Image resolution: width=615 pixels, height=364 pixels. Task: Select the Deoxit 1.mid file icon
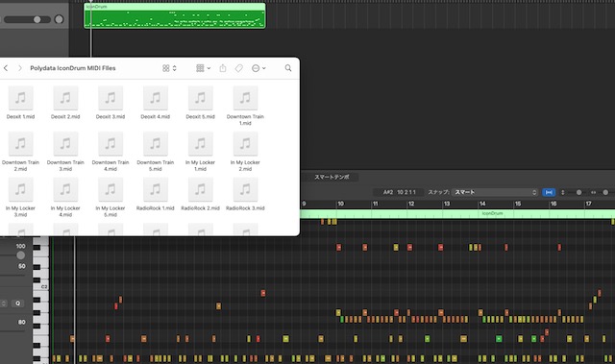[20, 98]
